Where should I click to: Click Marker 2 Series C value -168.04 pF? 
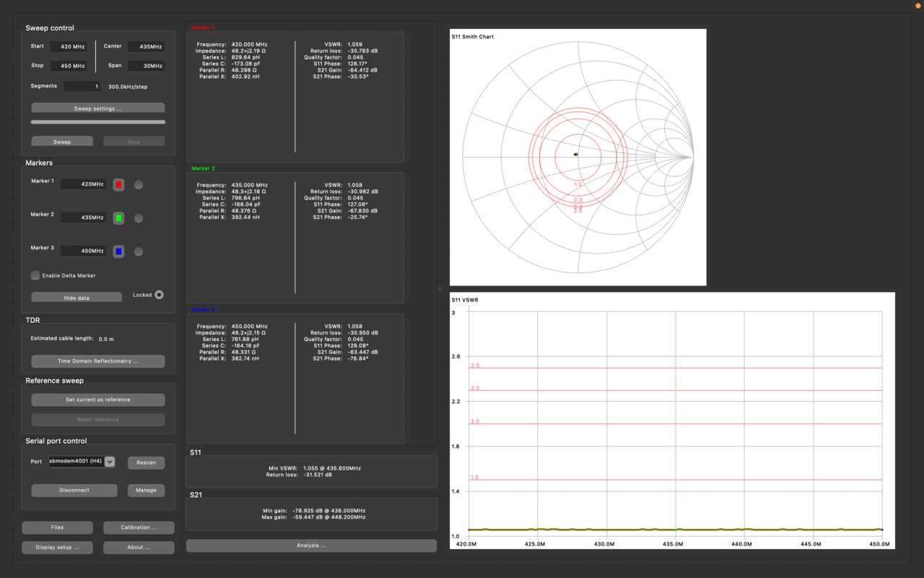click(x=246, y=204)
